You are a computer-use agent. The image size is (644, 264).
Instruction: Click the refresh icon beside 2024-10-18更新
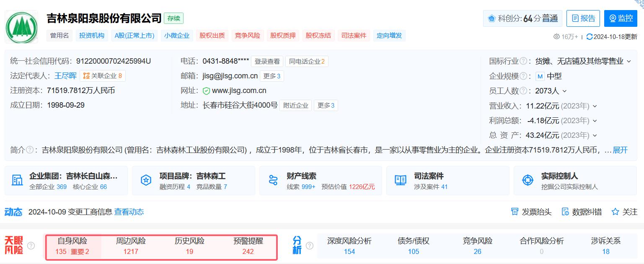pyautogui.click(x=590, y=36)
